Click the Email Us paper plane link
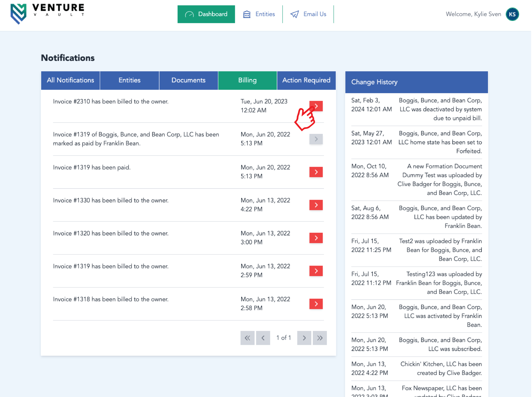The height and width of the screenshot is (397, 532). (x=308, y=14)
